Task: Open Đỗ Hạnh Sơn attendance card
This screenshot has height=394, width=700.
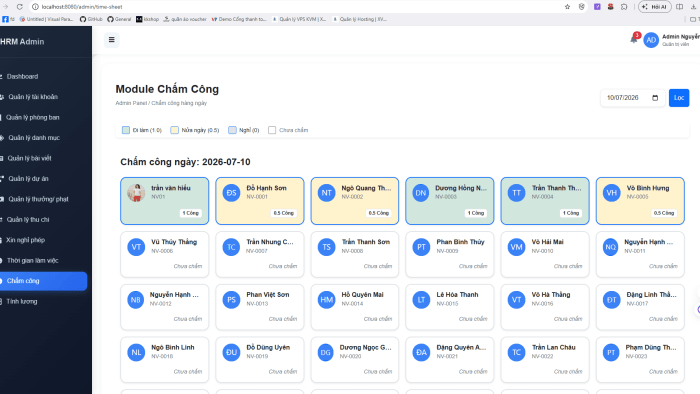Action: coord(260,201)
